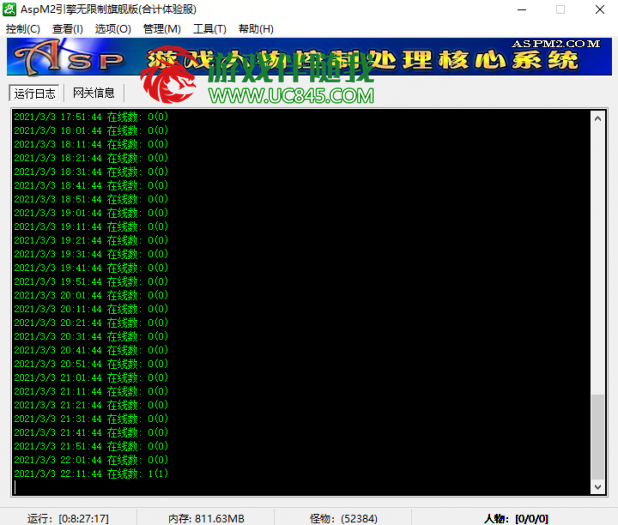Click the vertical scrollbar thumb in log
618x525 pixels.
pos(598,437)
